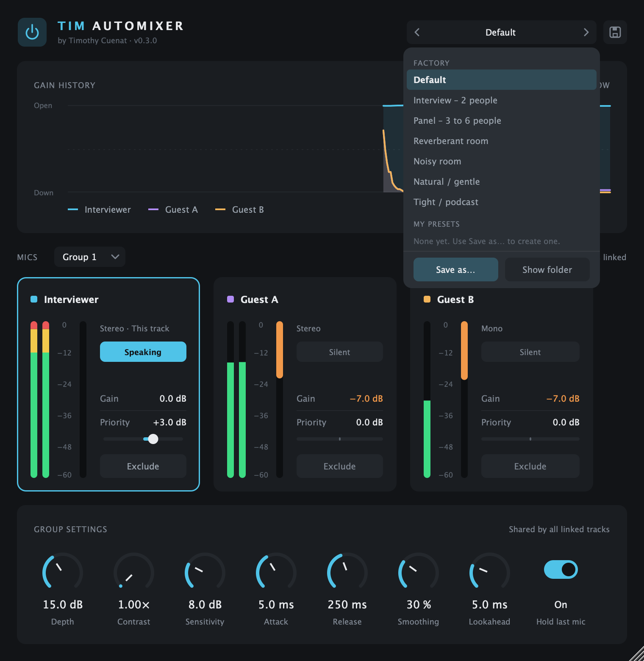644x661 pixels.
Task: Click Interviewer legend entry in Gain History
Action: tap(100, 210)
